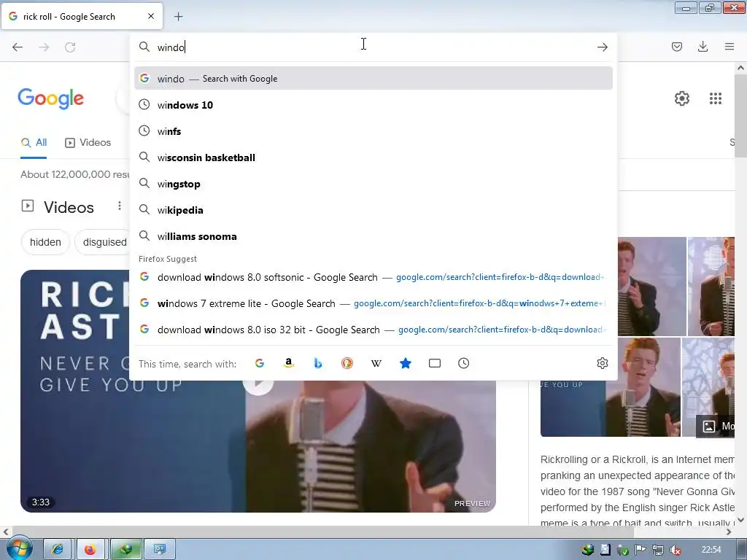The image size is (747, 560).
Task: Click the Google logo
Action: (x=51, y=98)
